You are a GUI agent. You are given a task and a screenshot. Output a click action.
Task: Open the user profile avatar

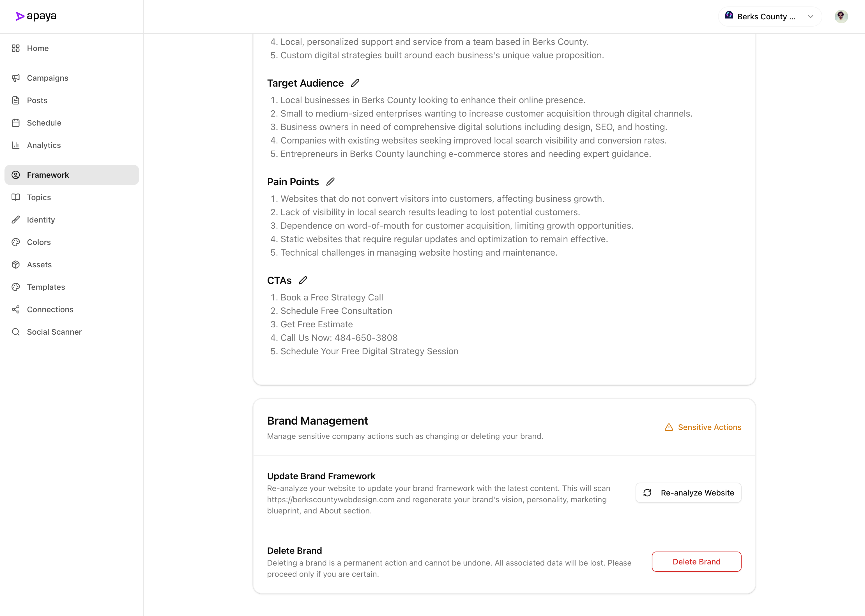[841, 16]
